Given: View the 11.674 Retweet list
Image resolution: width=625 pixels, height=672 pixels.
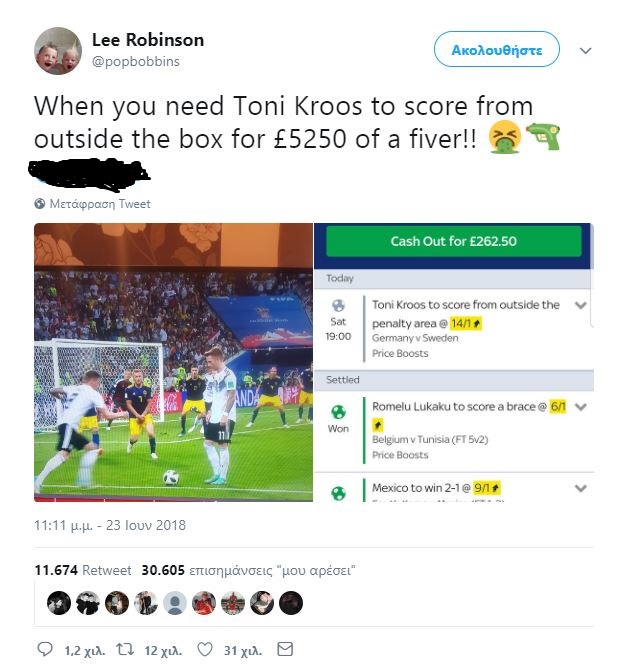Looking at the screenshot, I should [x=83, y=570].
